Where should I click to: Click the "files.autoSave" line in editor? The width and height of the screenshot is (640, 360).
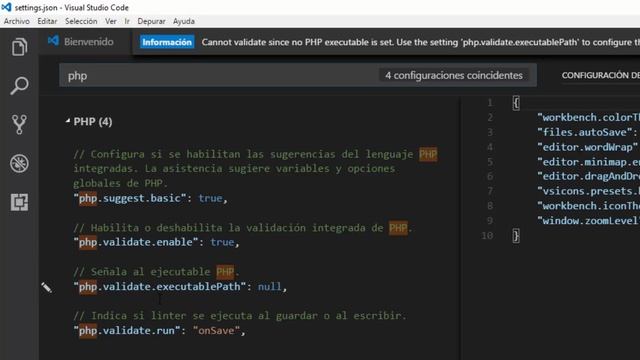coord(588,132)
